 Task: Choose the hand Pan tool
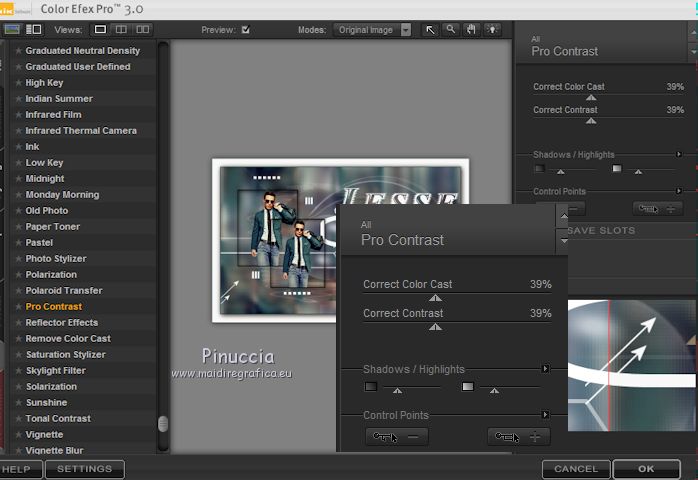[471, 30]
